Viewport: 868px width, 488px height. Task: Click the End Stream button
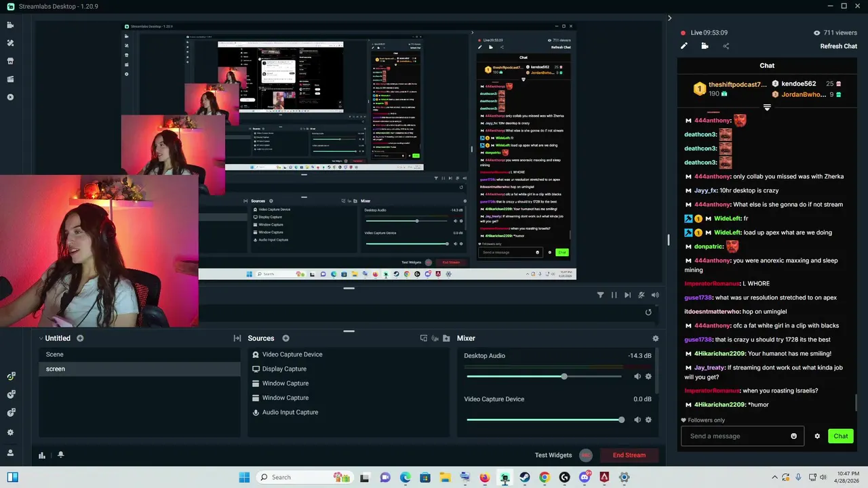[x=629, y=455]
